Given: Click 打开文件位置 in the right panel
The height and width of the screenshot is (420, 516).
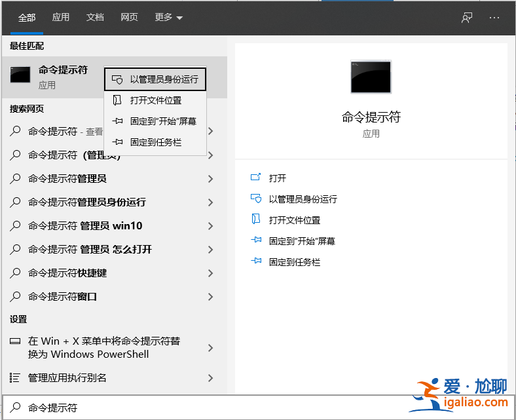Looking at the screenshot, I should click(x=295, y=220).
